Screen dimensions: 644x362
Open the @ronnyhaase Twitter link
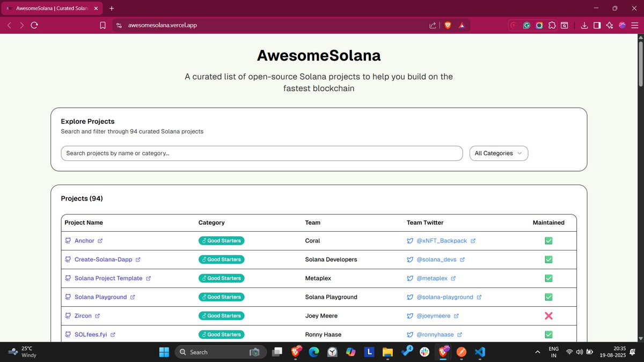435,335
